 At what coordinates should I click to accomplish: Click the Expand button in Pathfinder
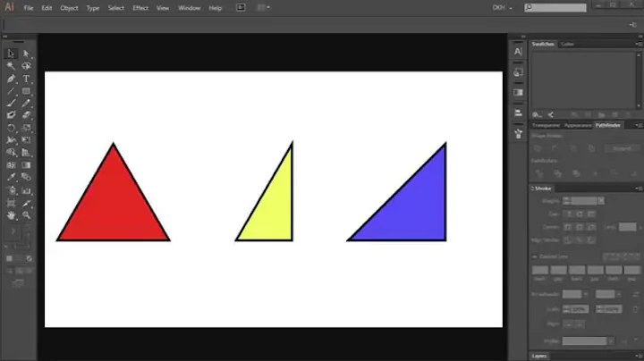click(622, 148)
